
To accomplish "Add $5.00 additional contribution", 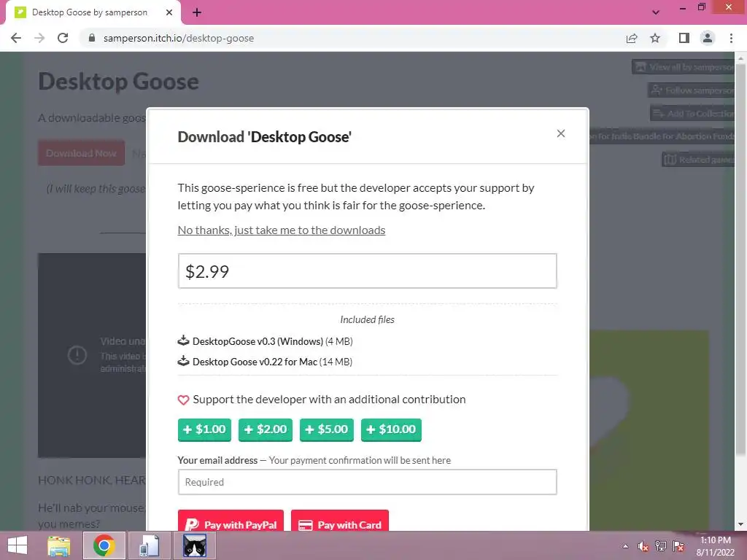I will coord(327,429).
